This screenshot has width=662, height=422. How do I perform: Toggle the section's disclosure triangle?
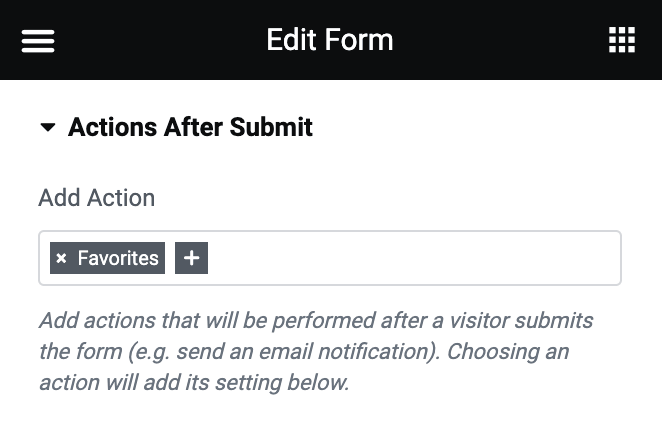pos(48,127)
